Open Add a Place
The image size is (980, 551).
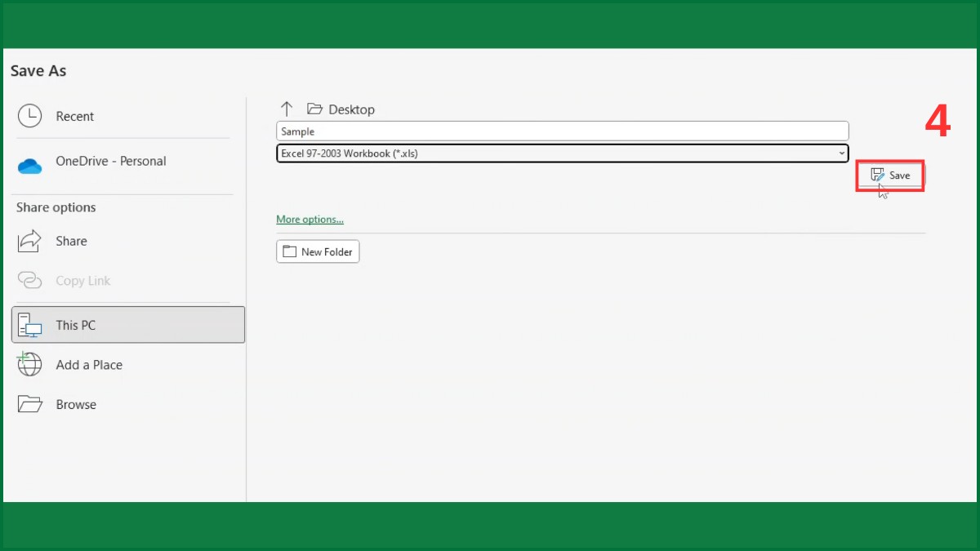click(89, 365)
